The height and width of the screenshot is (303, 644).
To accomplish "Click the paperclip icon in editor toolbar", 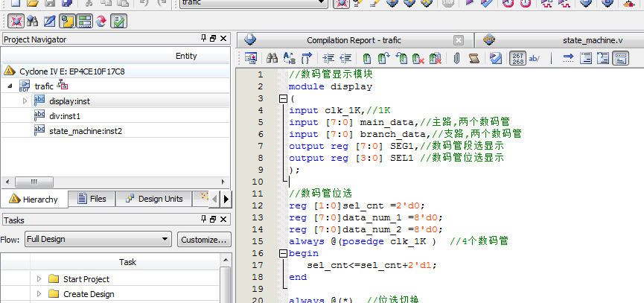I will (456, 58).
